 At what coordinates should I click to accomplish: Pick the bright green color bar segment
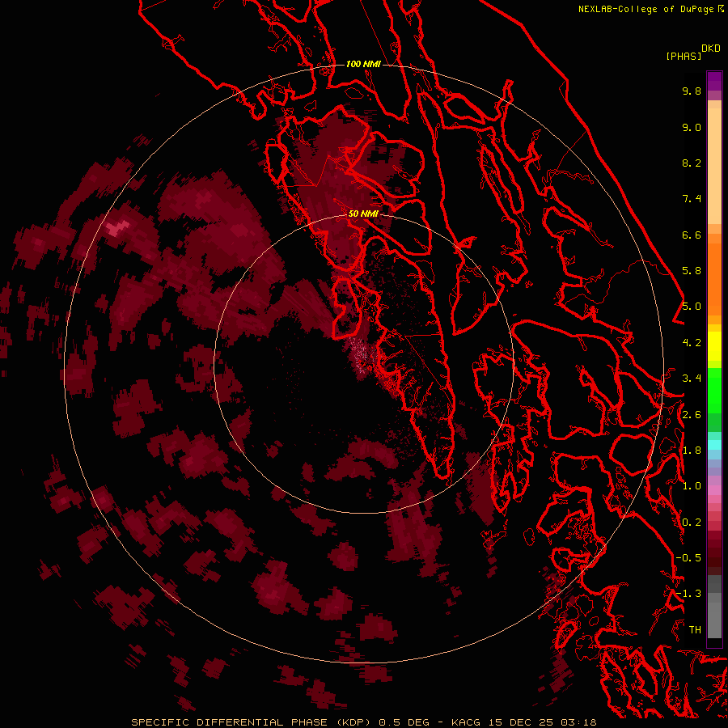point(714,390)
